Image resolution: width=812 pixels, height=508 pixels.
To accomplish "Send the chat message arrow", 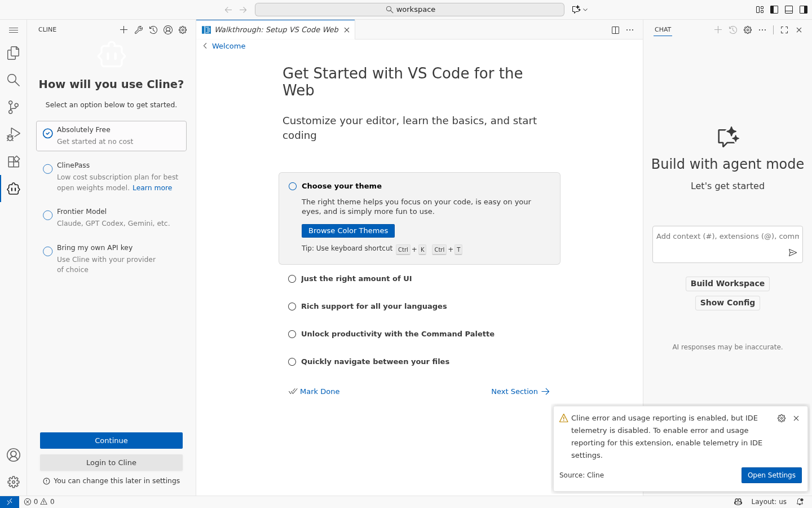I will 792,253.
